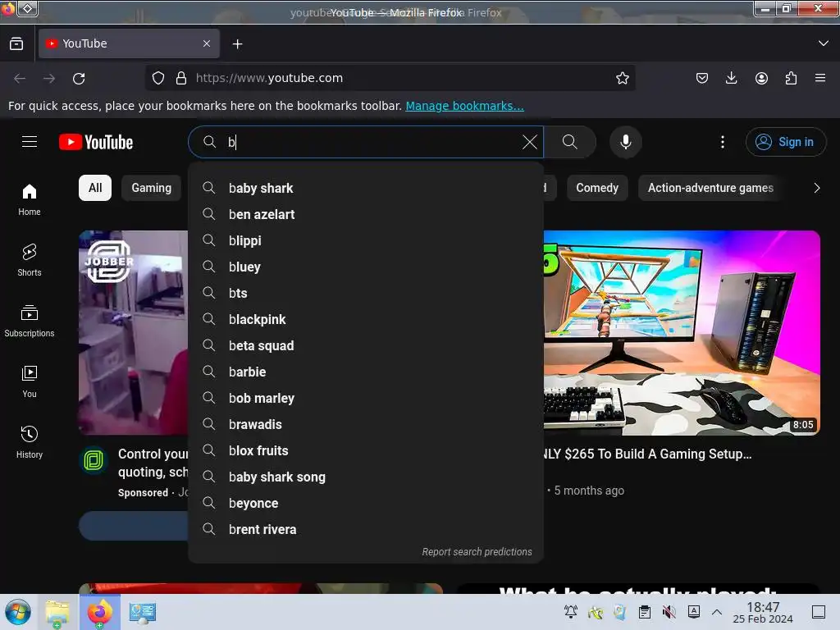Choose the 'brawadis' suggestion
Image resolution: width=840 pixels, height=630 pixels.
(366, 424)
